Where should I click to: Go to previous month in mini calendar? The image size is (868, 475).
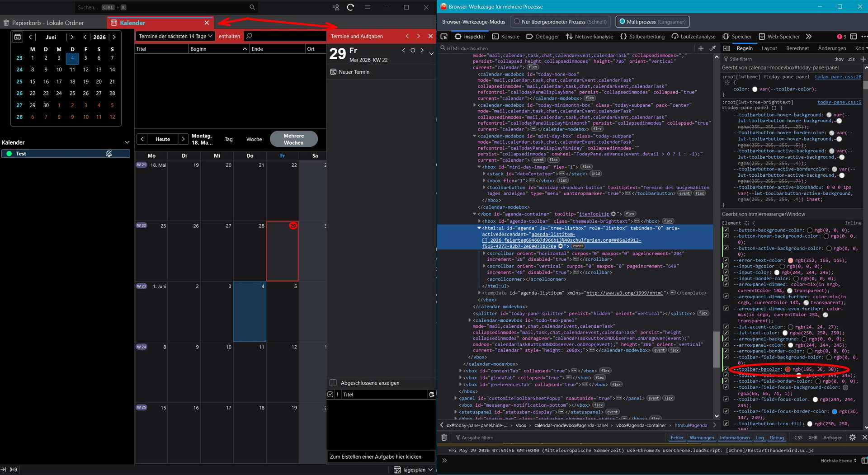tap(30, 37)
